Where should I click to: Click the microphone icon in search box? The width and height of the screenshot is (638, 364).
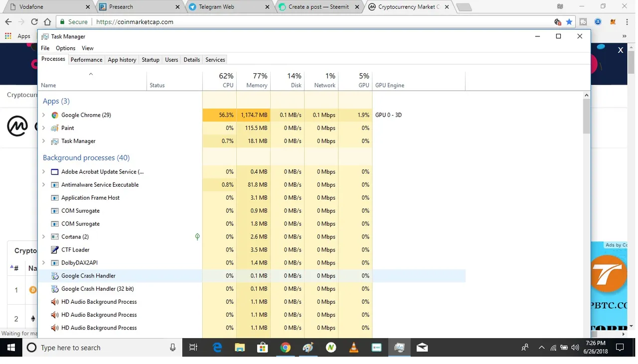[172, 348]
